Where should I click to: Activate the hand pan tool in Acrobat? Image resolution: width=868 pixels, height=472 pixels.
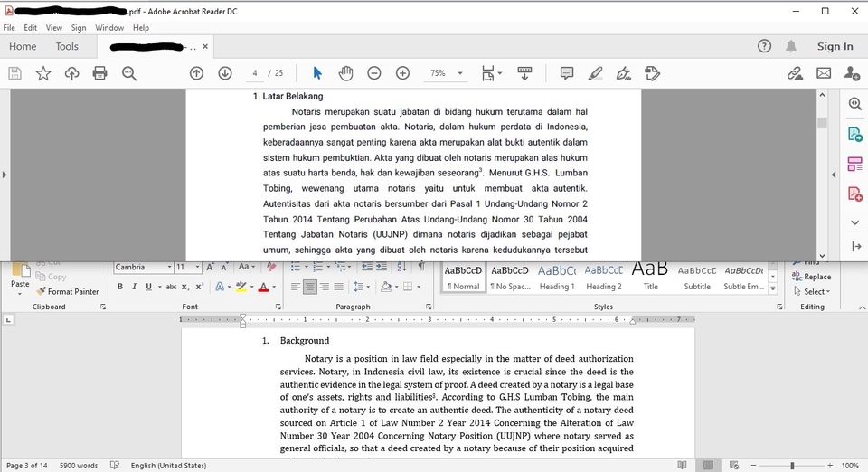(345, 73)
